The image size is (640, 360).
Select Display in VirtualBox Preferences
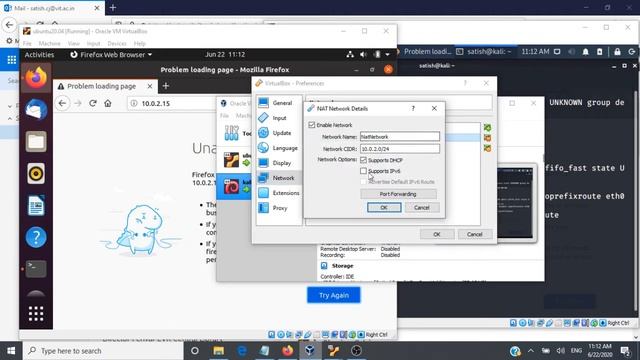pyautogui.click(x=279, y=163)
